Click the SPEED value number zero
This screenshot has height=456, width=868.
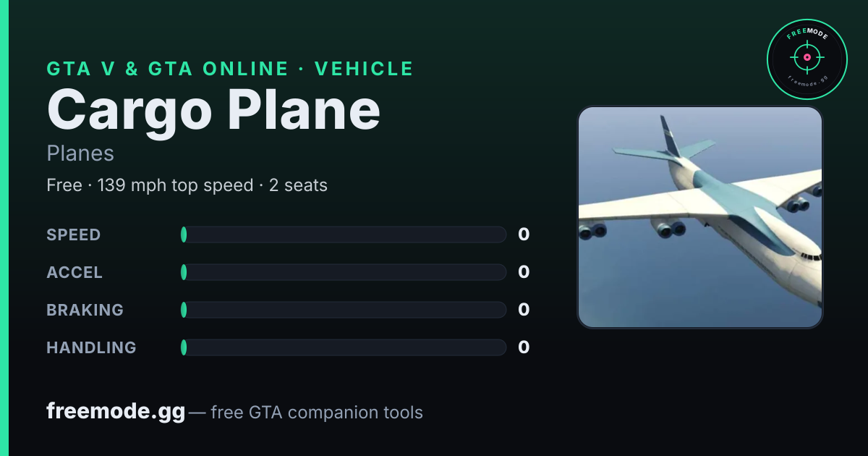(524, 235)
